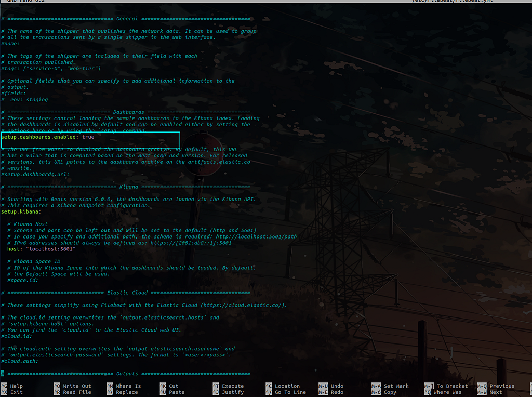
Task: Click the M-6 Copy shortcut
Action: (384, 392)
